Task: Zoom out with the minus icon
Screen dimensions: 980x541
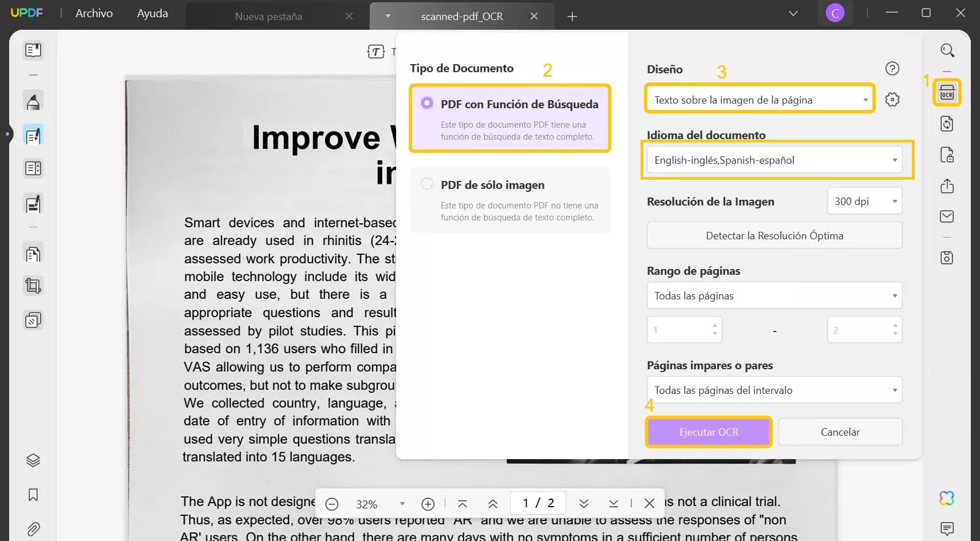Action: point(332,504)
